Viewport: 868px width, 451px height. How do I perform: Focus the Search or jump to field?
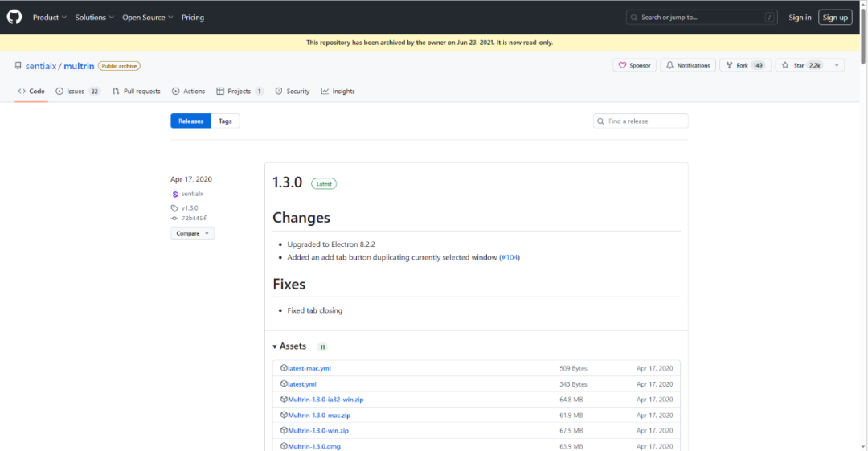click(702, 17)
